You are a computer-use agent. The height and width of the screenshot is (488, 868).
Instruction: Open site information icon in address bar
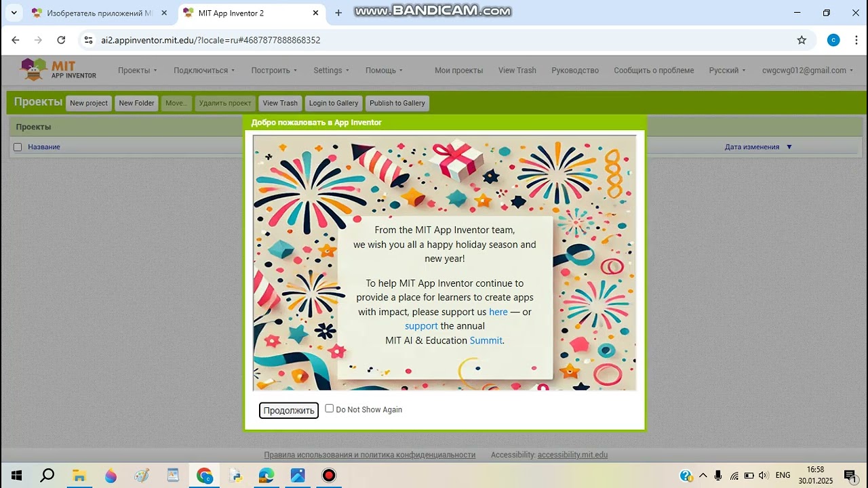click(88, 40)
